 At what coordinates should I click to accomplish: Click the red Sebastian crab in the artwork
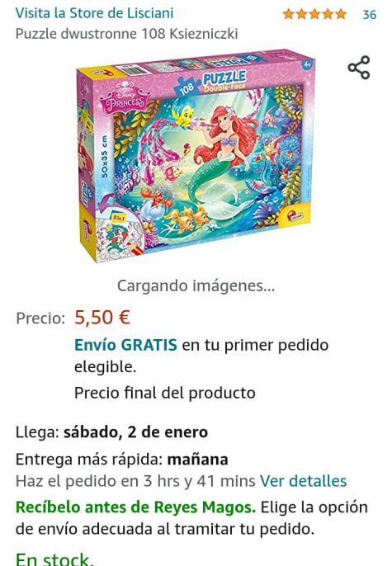coord(156,197)
